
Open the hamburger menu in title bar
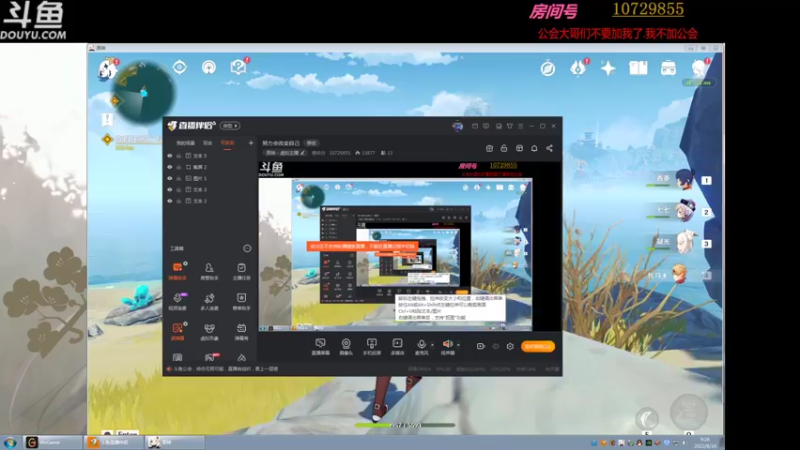[x=520, y=126]
